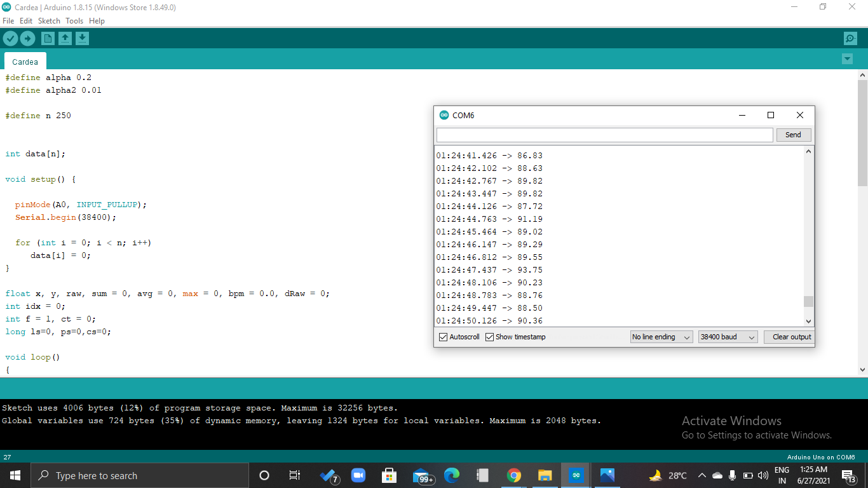
Task: Open the File menu
Action: pos(8,21)
